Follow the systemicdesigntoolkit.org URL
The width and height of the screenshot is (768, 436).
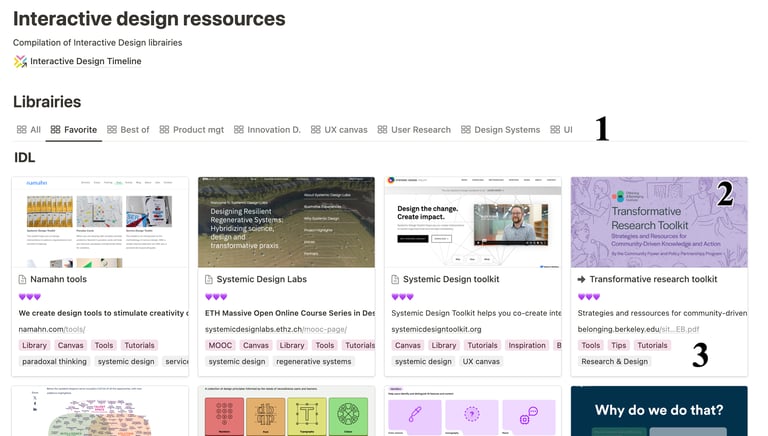[x=436, y=329]
